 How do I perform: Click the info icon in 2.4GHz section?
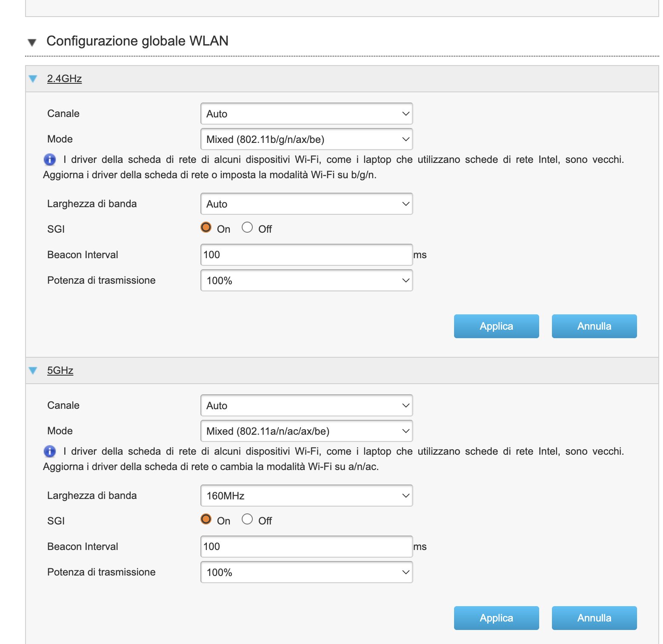[50, 160]
